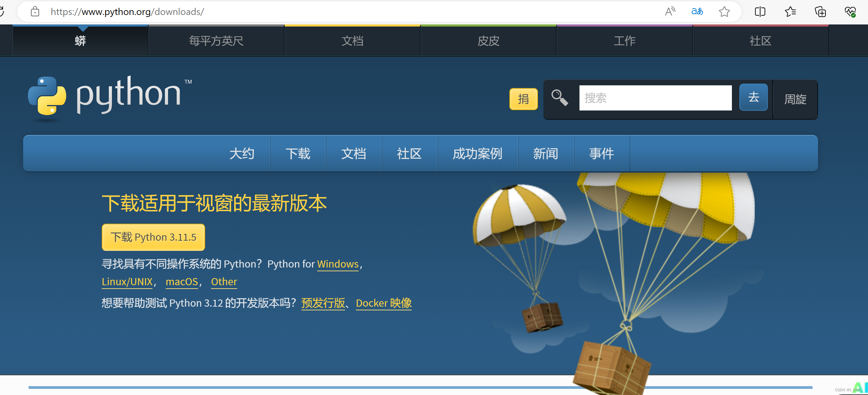Click the magnifying glass search icon

(x=559, y=98)
